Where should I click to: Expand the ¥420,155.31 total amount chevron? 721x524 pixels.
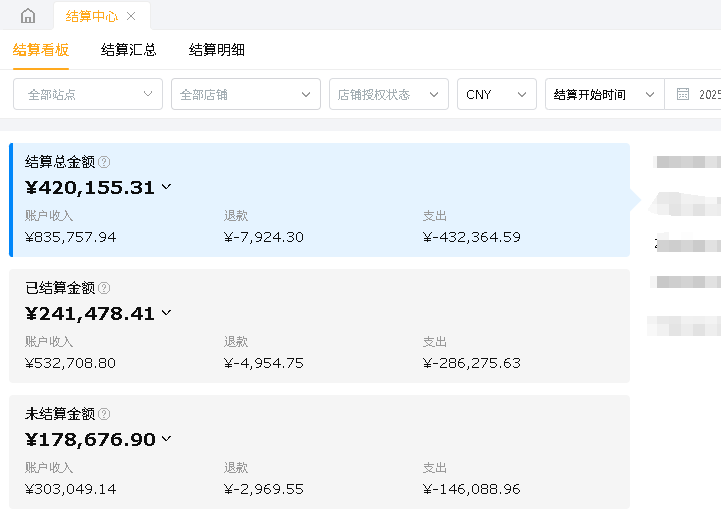point(166,187)
